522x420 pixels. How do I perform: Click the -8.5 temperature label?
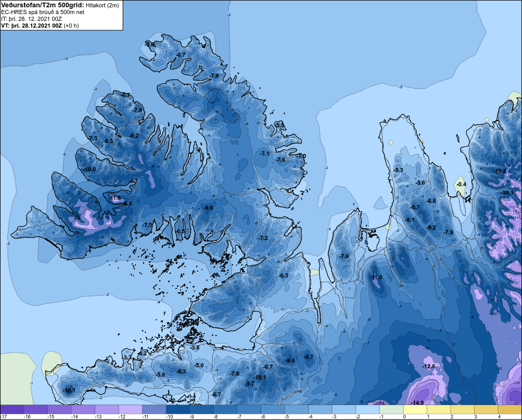pyautogui.click(x=109, y=141)
